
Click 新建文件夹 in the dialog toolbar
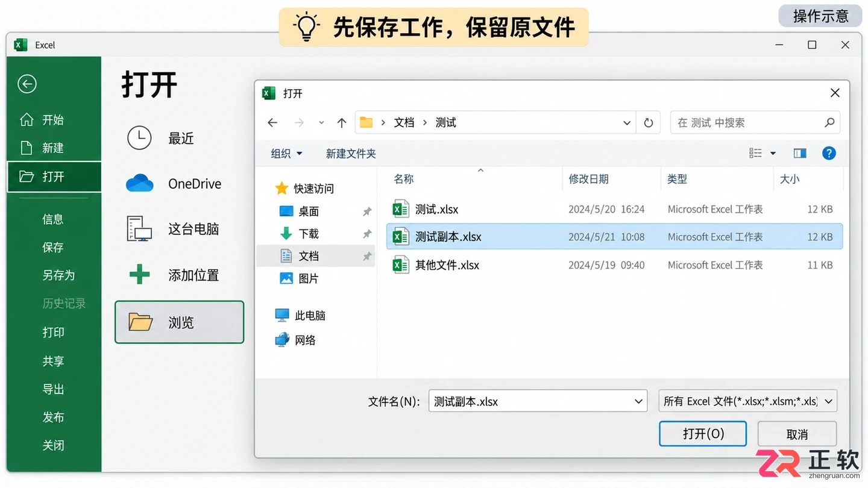(351, 154)
